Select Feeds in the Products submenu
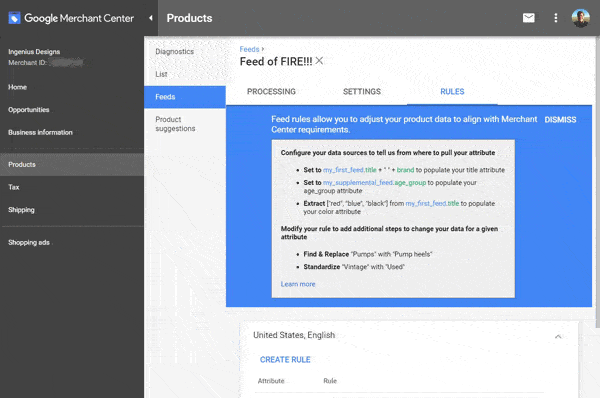600x398 pixels. 185,97
